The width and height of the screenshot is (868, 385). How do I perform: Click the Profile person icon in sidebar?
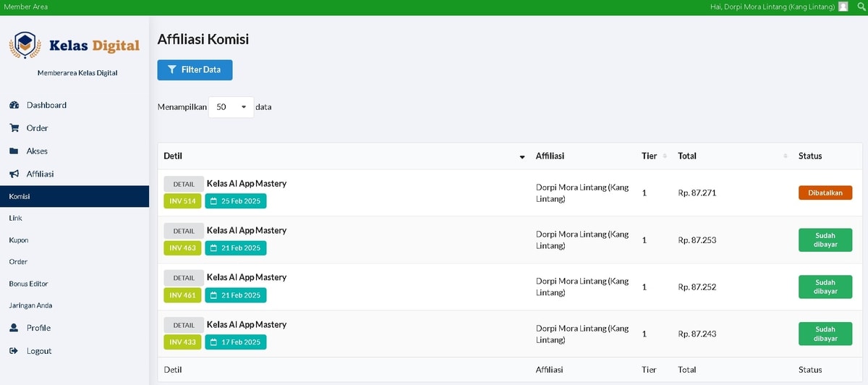pyautogui.click(x=14, y=328)
